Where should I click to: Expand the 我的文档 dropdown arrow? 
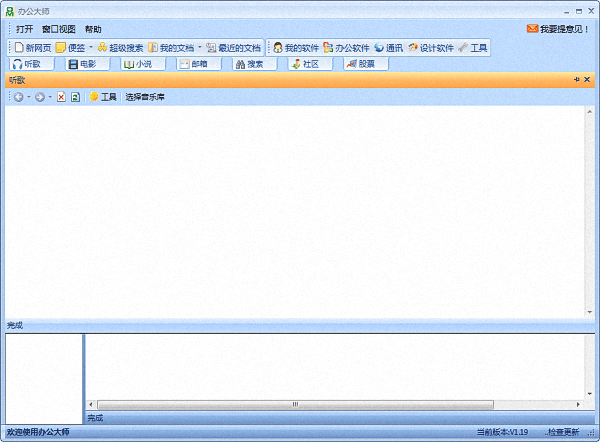click(x=199, y=47)
